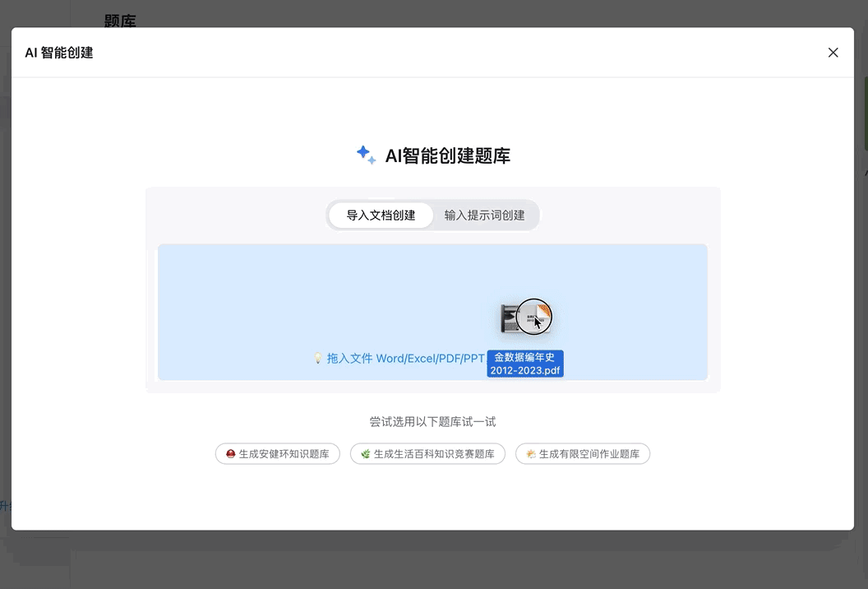Switch to the 导入文档创建 tab

pos(381,215)
